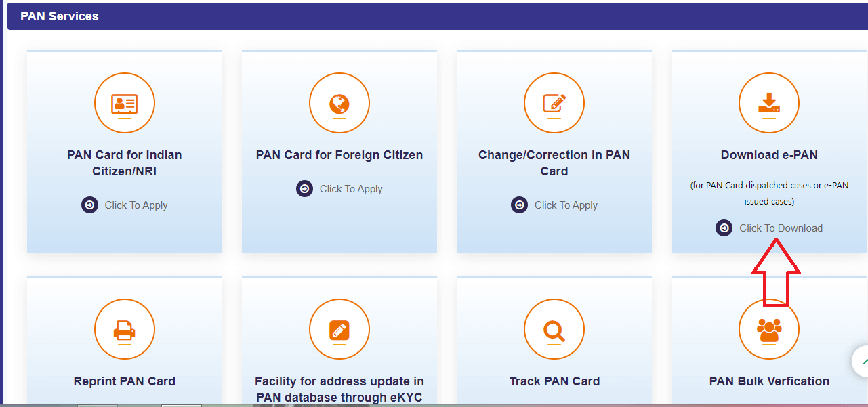Open Click To Apply for Indian Citizen/NRI PAN
Image resolution: width=868 pixels, height=407 pixels.
136,205
